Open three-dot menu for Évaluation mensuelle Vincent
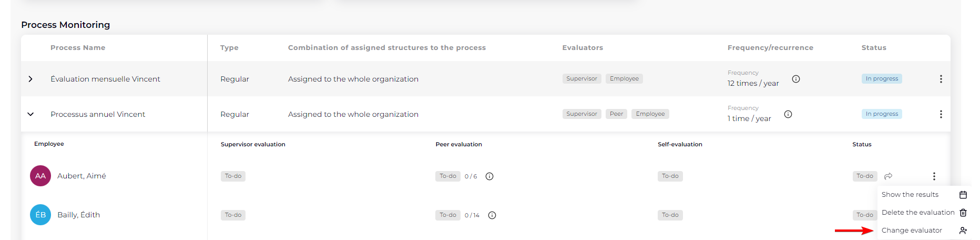This screenshot has height=240, width=980. pyautogui.click(x=941, y=79)
